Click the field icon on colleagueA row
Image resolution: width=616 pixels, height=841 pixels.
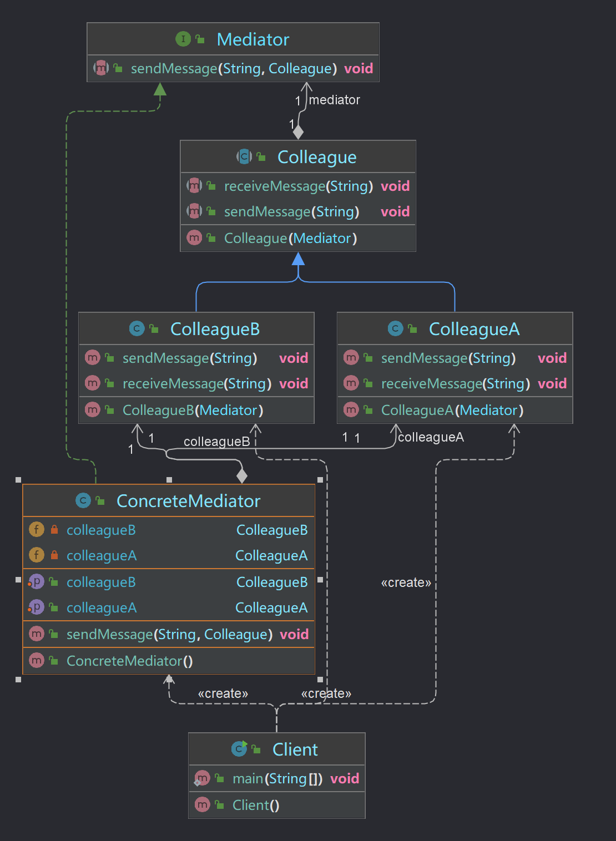point(36,555)
